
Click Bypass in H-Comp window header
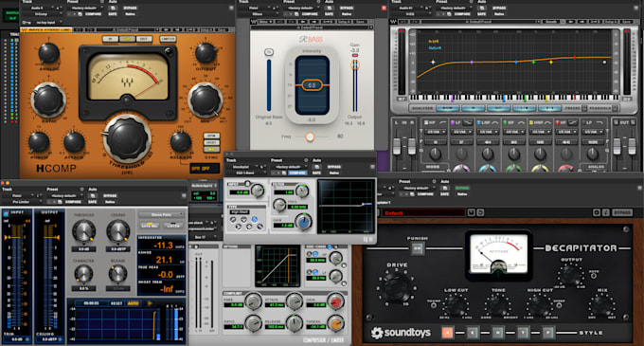click(130, 8)
